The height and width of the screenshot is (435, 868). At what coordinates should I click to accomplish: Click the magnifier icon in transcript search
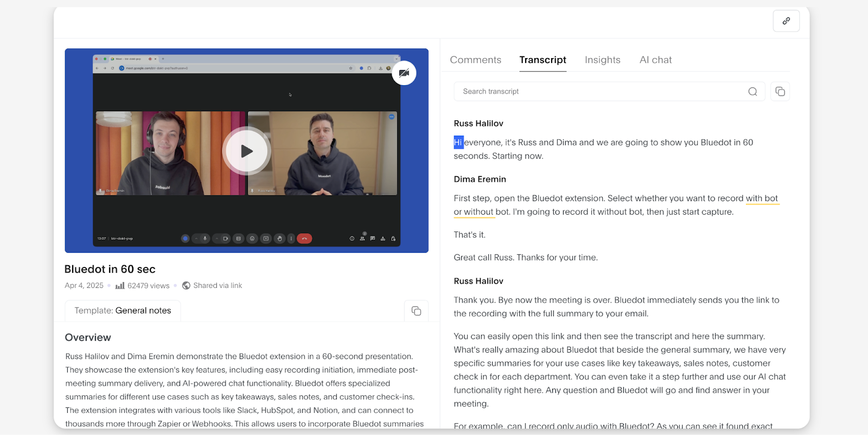pos(752,92)
